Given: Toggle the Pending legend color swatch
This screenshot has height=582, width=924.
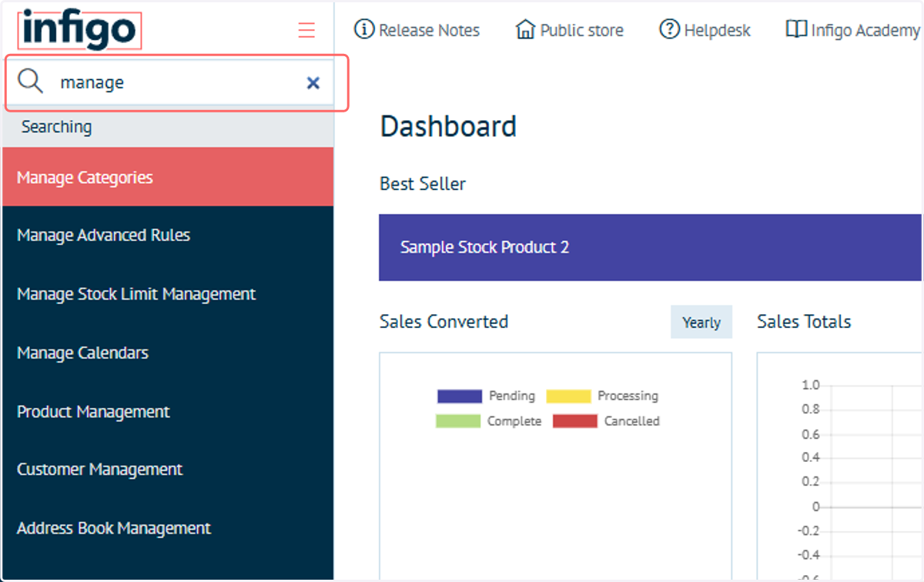Looking at the screenshot, I should (x=460, y=396).
